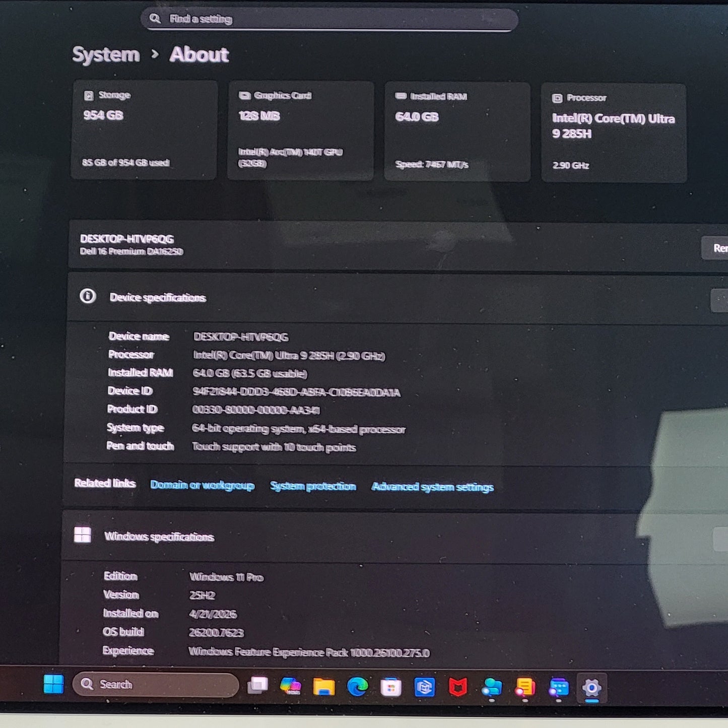
Task: Open the Storage card showing 954 GB
Action: (145, 130)
